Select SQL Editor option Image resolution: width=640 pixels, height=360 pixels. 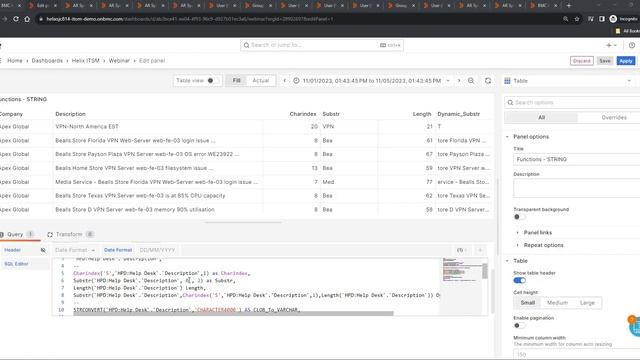[16, 264]
